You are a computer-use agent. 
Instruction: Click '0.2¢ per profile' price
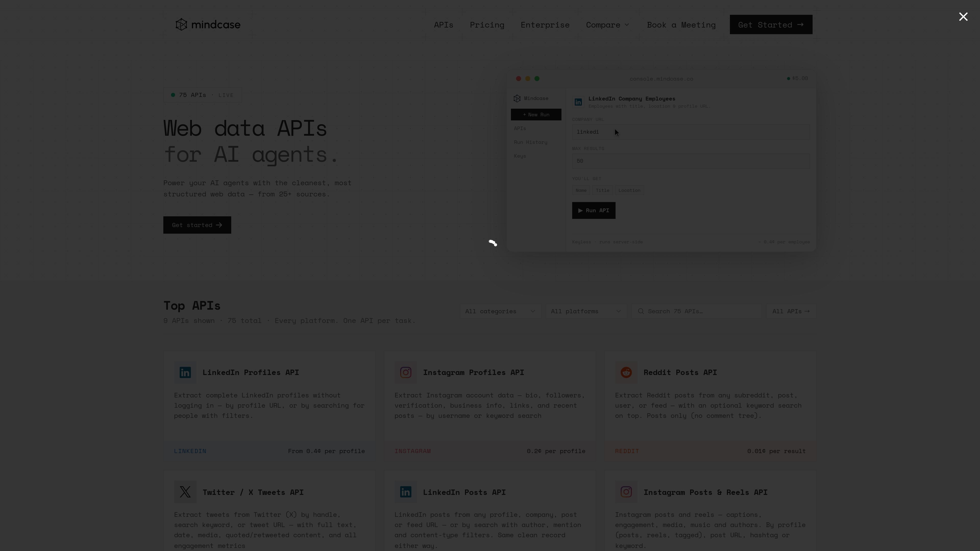pyautogui.click(x=556, y=451)
